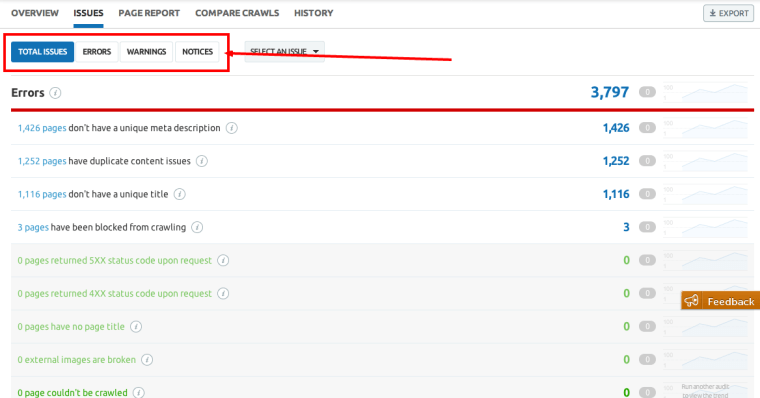Open trend chart for meta description row

pos(706,128)
